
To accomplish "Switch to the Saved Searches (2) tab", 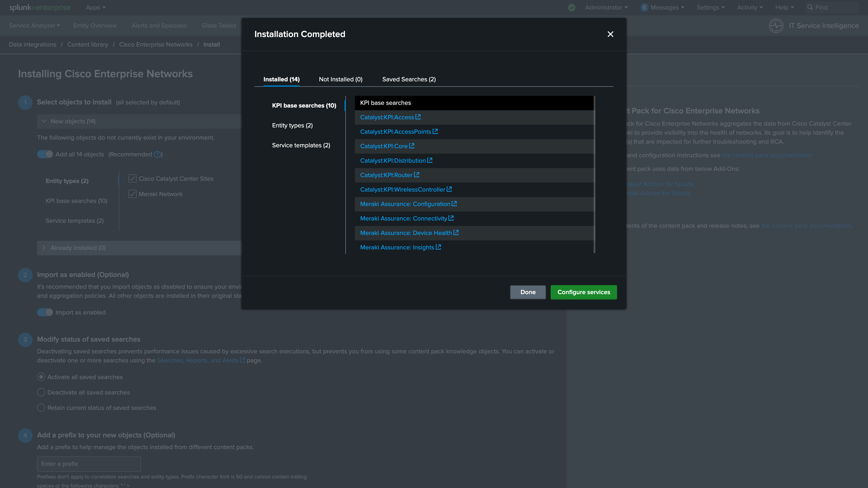I will [x=409, y=80].
